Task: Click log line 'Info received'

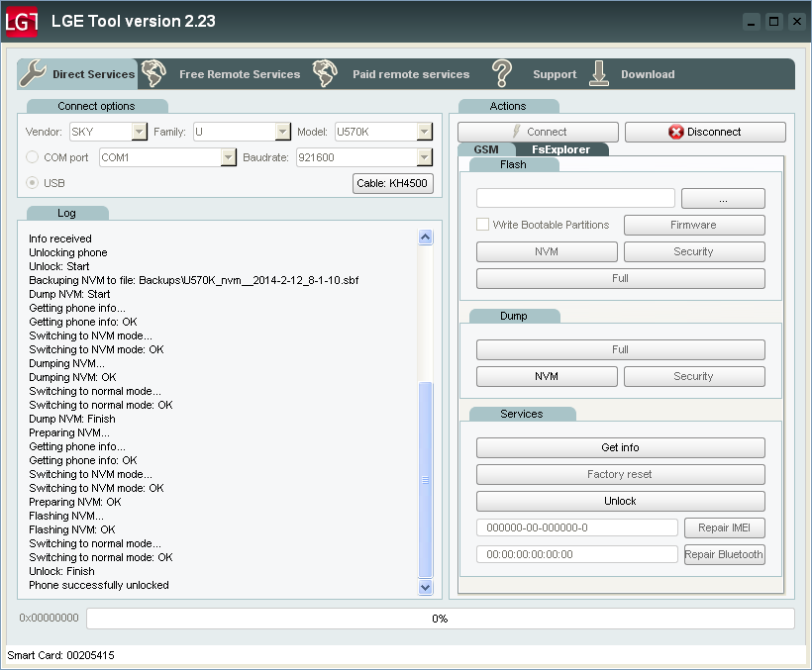Action: [x=60, y=239]
